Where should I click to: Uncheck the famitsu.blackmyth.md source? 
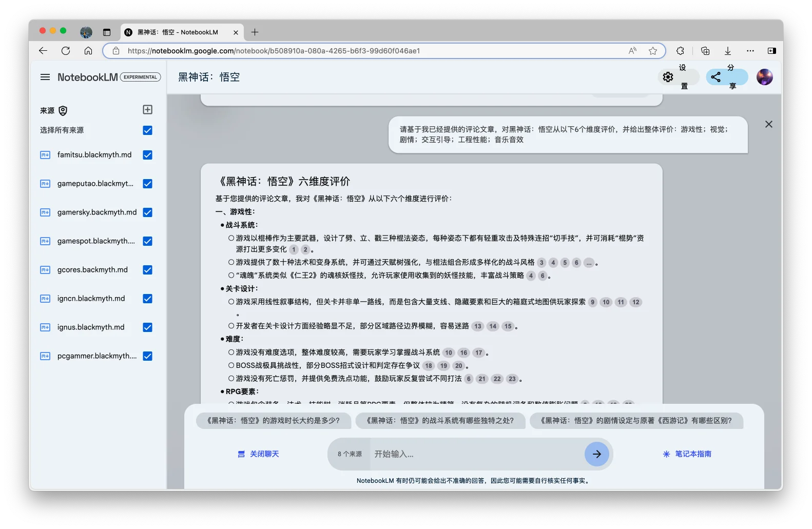point(147,155)
